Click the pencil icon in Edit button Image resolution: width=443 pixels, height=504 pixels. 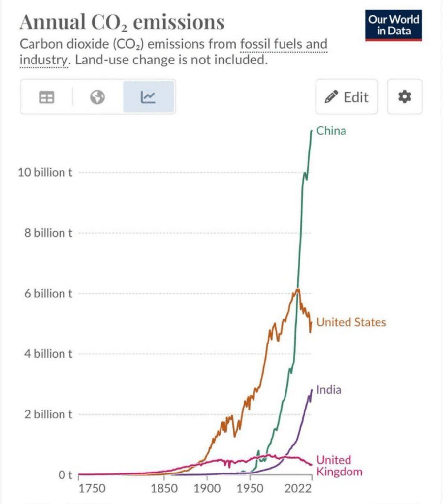pyautogui.click(x=330, y=97)
